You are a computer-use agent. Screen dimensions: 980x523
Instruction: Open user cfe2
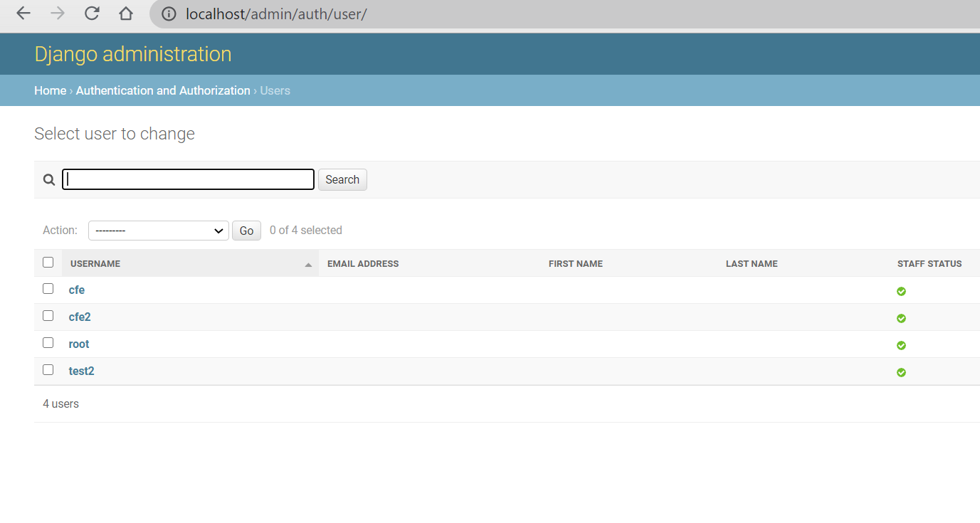pyautogui.click(x=80, y=317)
